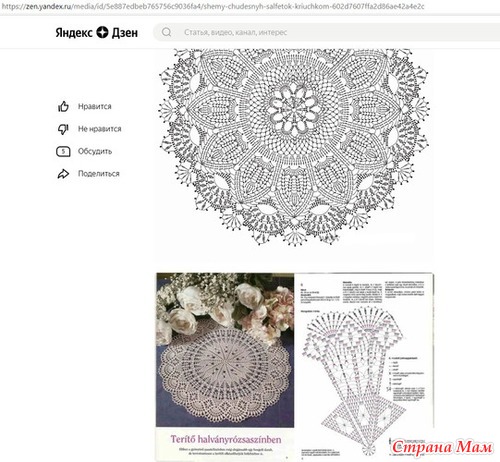
Task: Click the Terítő halványrózsaszínben caption
Action: (226, 439)
